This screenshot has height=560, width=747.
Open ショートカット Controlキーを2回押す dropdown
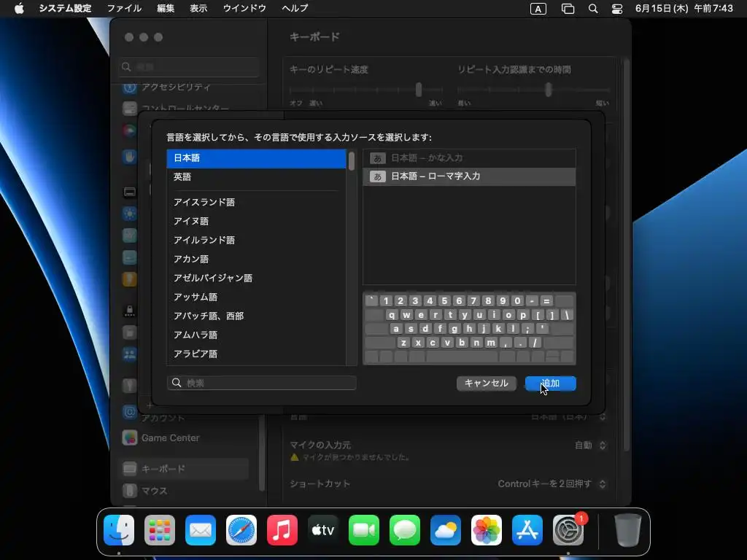pos(551,484)
